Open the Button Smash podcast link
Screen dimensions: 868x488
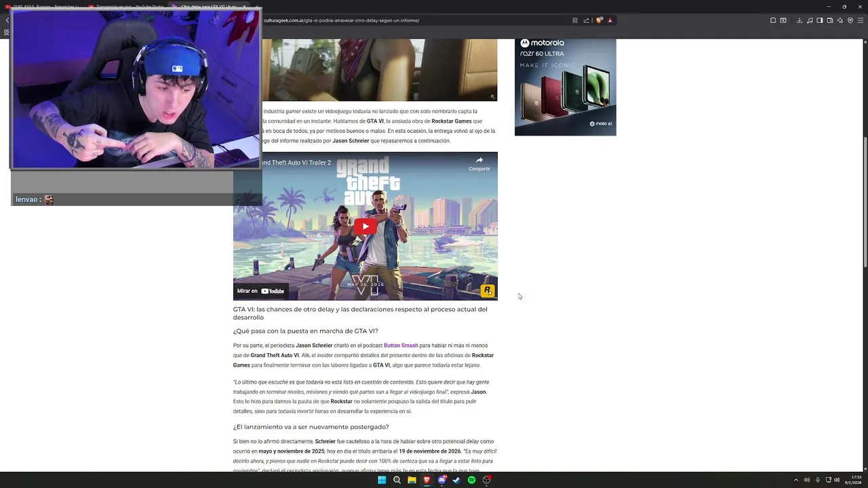point(401,346)
